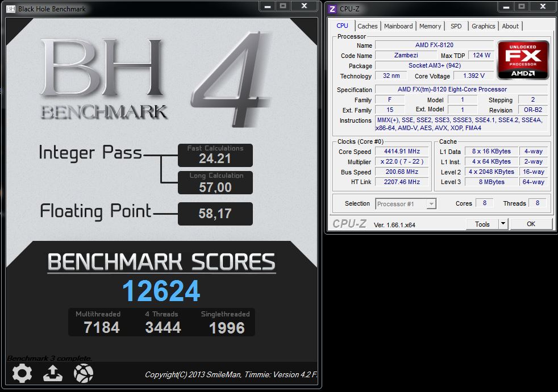The width and height of the screenshot is (558, 392).
Task: Click the Code Name value Zambezi
Action: pos(406,55)
